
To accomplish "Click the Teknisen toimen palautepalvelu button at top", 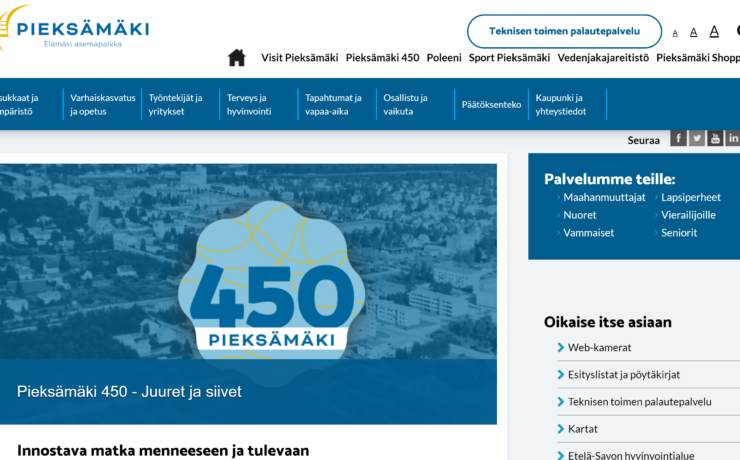I will pos(564,31).
